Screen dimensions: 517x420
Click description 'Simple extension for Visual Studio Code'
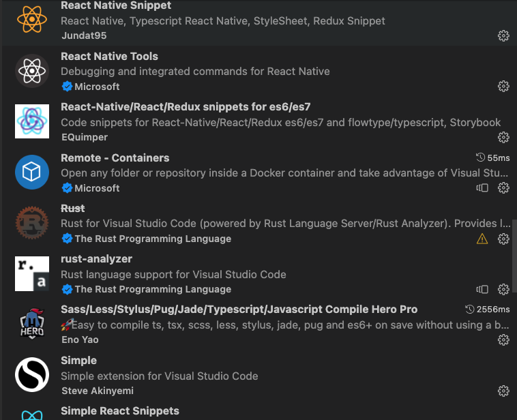pyautogui.click(x=159, y=376)
